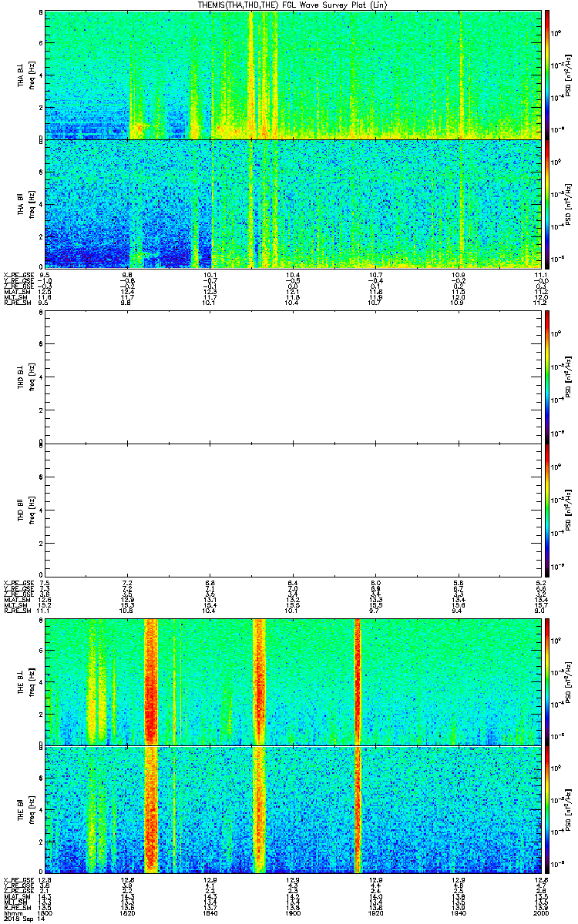This screenshot has width=578, height=924.
Task: Click the 'THA BL freq [Hz]' axis label
Action: pos(25,75)
